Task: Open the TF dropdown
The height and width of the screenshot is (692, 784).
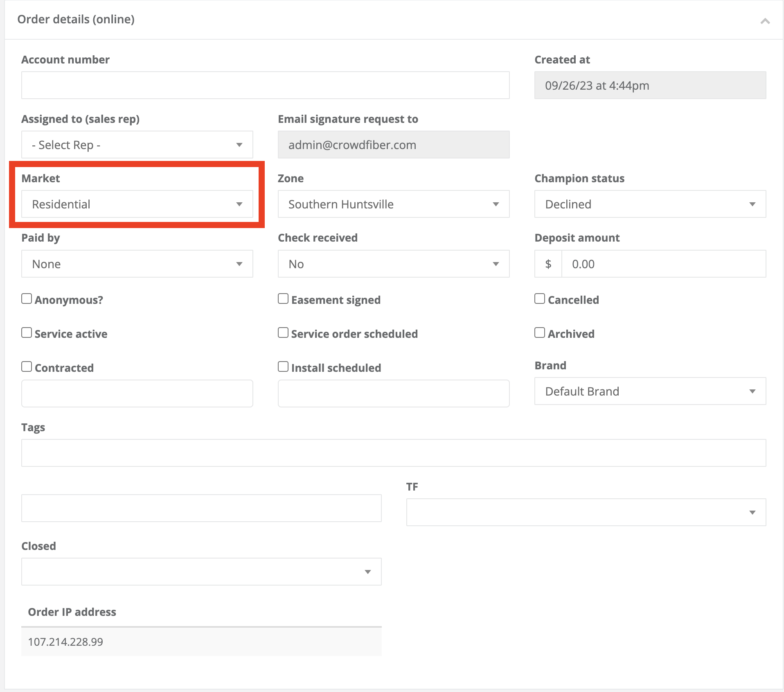Action: click(x=586, y=512)
